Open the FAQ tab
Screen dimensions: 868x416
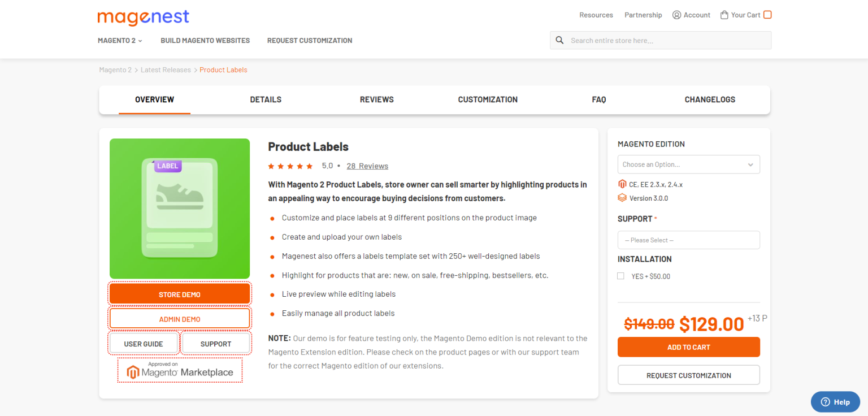click(599, 99)
